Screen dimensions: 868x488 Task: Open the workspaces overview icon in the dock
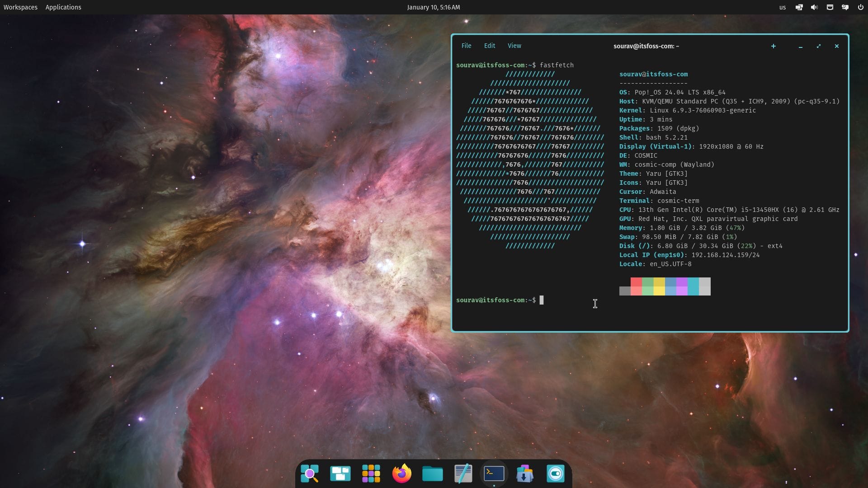pyautogui.click(x=340, y=474)
